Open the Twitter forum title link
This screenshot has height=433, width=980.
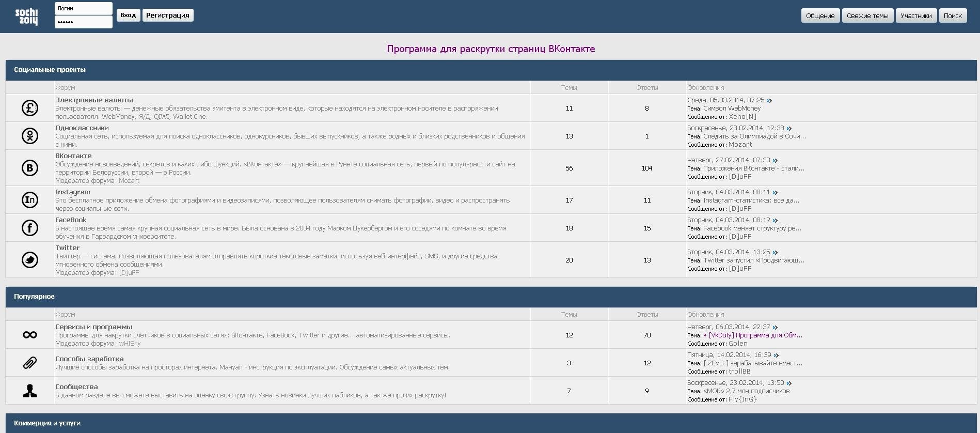pyautogui.click(x=68, y=248)
